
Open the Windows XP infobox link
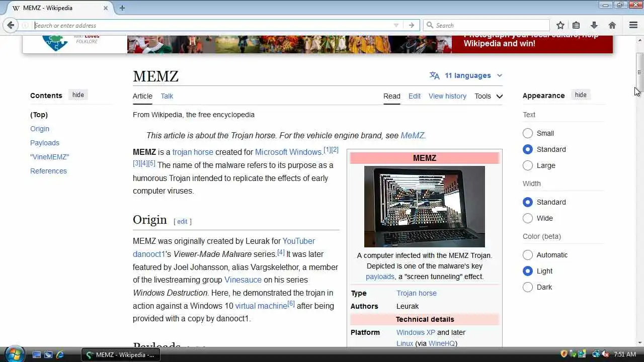click(x=416, y=332)
